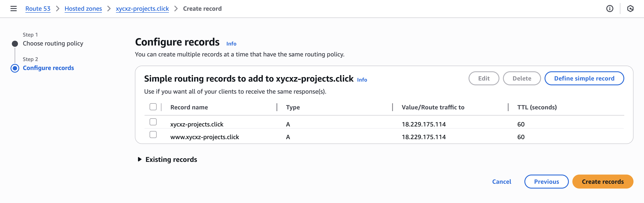644x203 pixels.
Task: Open Define simple record
Action: coord(584,78)
